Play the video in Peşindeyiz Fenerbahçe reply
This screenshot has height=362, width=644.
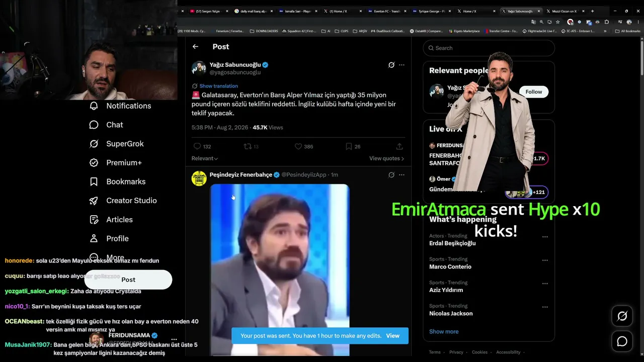[279, 270]
